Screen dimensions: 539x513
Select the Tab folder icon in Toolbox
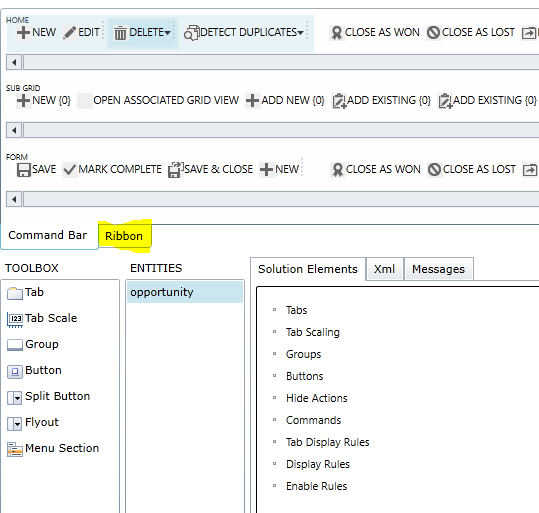point(15,293)
